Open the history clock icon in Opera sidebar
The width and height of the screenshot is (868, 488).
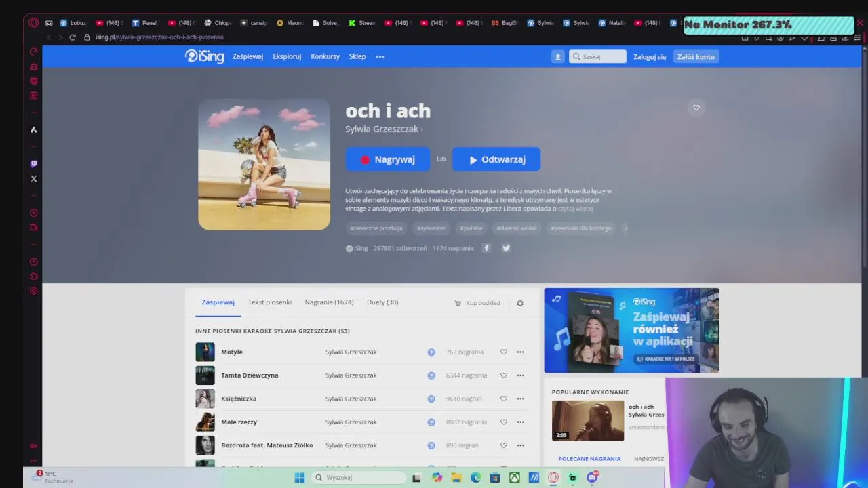coord(33,262)
